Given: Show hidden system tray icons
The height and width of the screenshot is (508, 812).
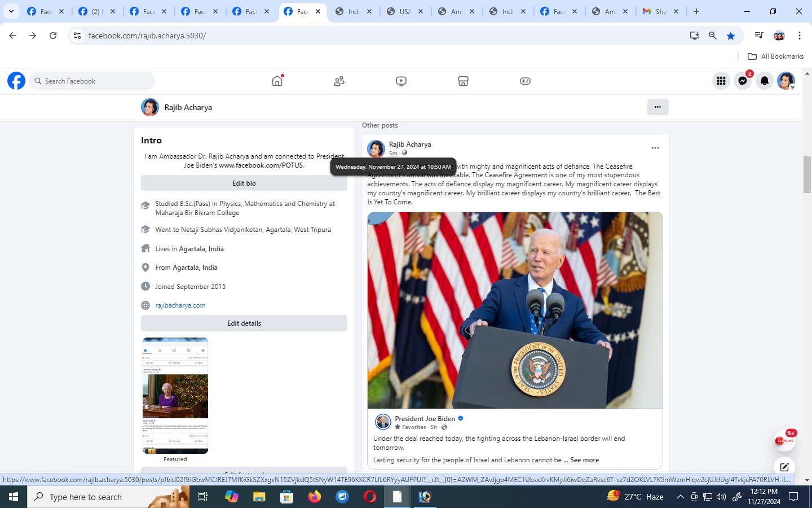Looking at the screenshot, I should [680, 497].
